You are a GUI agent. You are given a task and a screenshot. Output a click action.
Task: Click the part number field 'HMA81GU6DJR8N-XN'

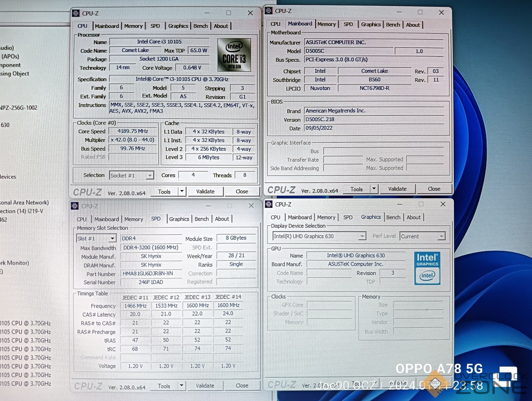(151, 273)
